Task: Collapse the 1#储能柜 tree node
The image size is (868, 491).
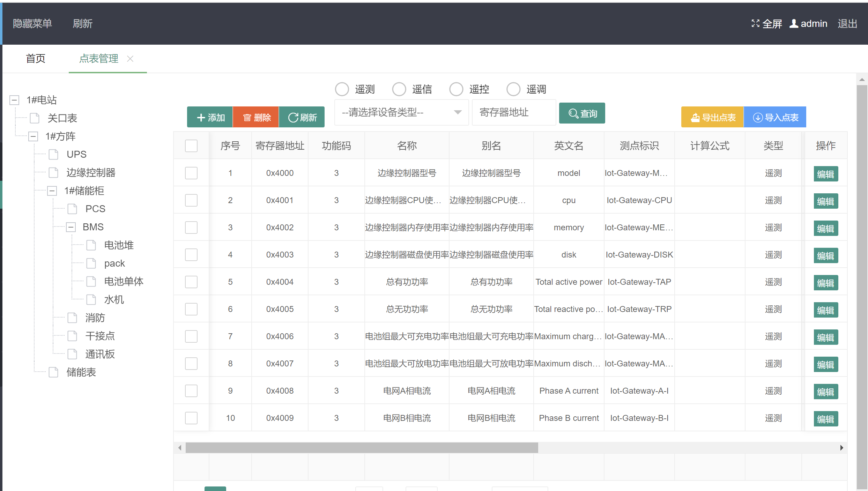Action: (52, 191)
